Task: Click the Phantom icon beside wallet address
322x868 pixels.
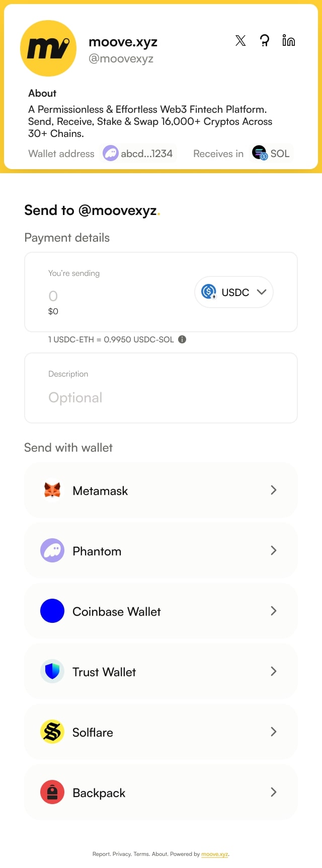Action: point(110,153)
